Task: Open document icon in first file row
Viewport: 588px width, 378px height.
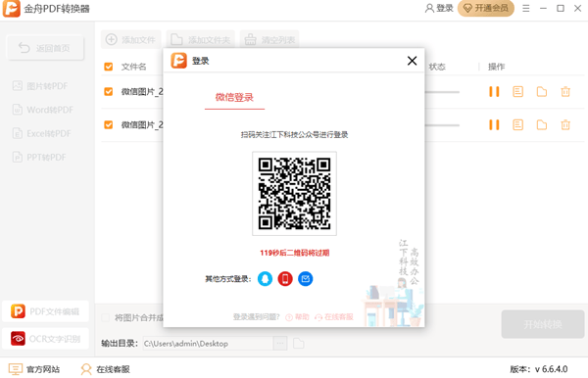Action: click(x=517, y=92)
